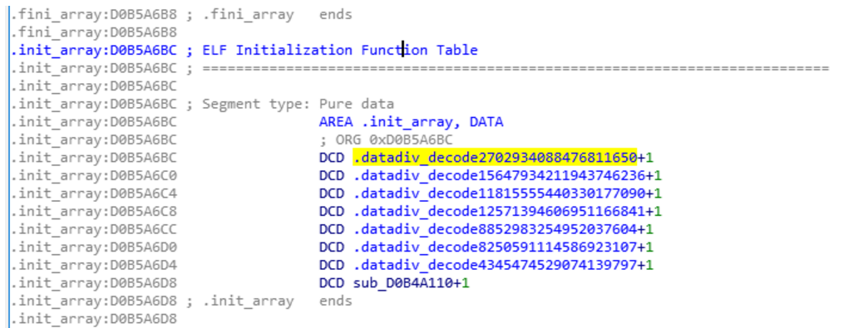Viewport: 868px width, 328px height.
Task: Click '+1' offset after the highlighted symbol
Action: click(645, 158)
